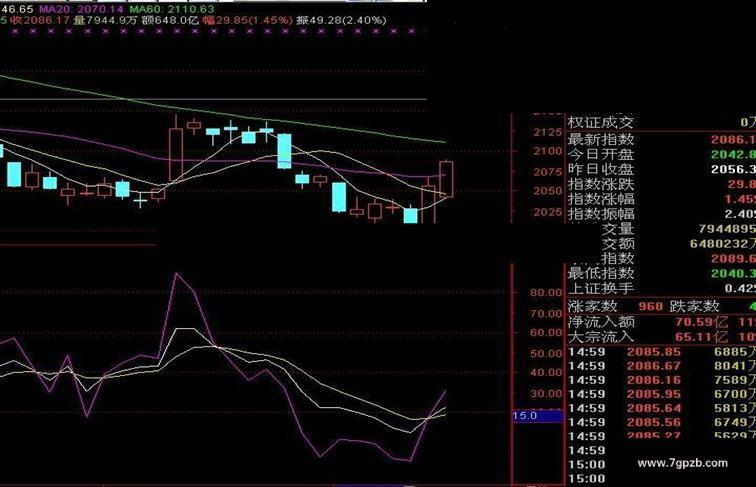The height and width of the screenshot is (487, 756).
Task: Click the yesterday close value 2056.3
Action: point(733,169)
